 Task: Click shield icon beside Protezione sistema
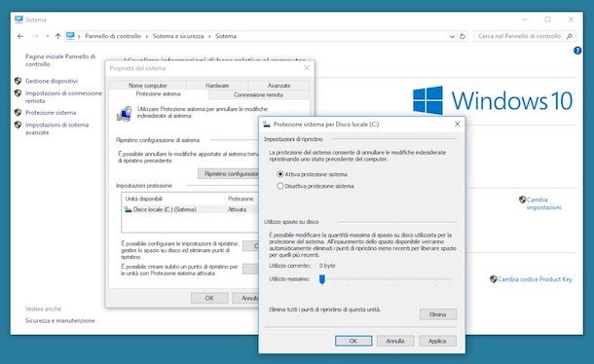18,113
